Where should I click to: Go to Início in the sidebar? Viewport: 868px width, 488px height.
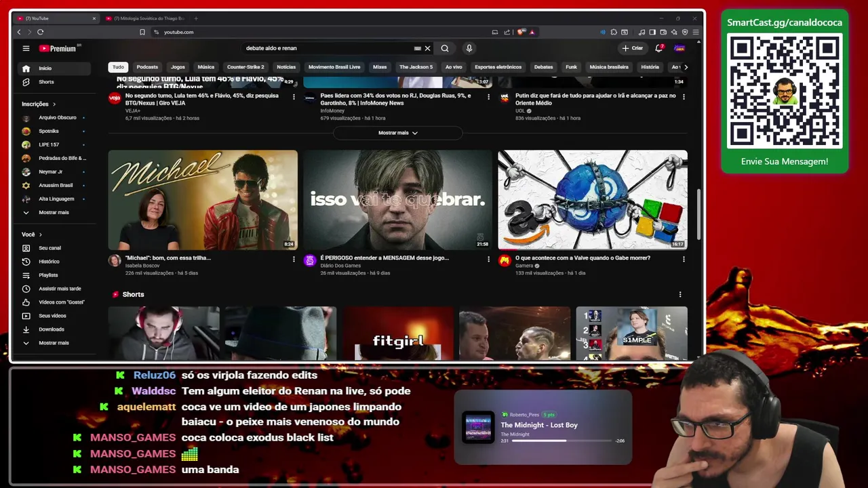(56, 68)
